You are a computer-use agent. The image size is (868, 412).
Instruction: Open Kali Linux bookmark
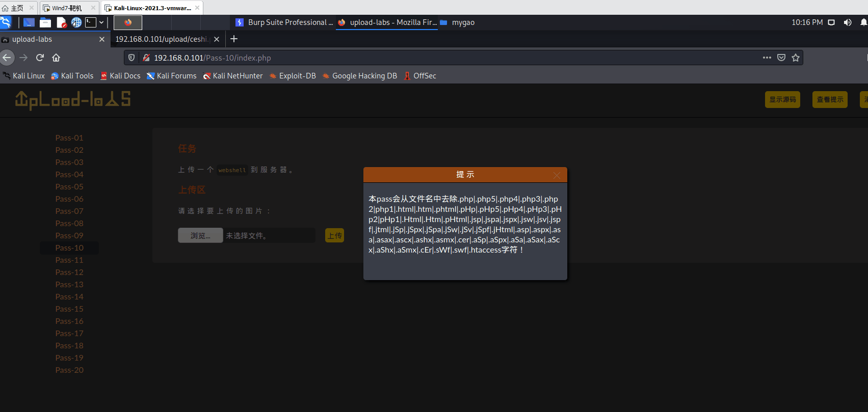[x=24, y=76]
